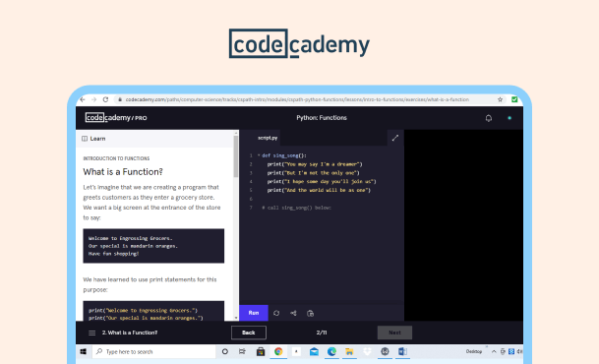The width and height of the screenshot is (599, 364).
Task: Launch Microsoft Store from the taskbar
Action: (261, 351)
